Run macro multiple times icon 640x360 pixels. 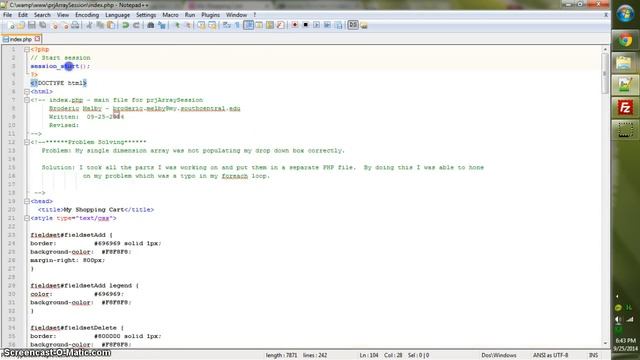click(x=327, y=25)
